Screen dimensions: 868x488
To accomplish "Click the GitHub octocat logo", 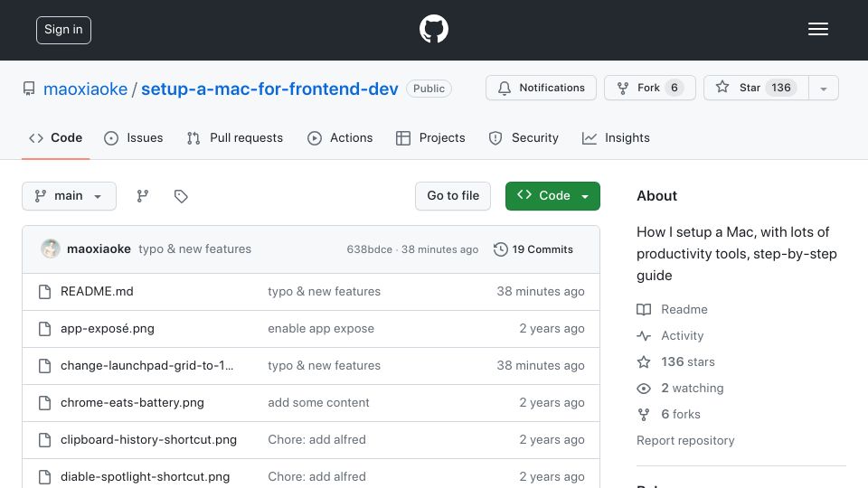I will click(x=433, y=29).
